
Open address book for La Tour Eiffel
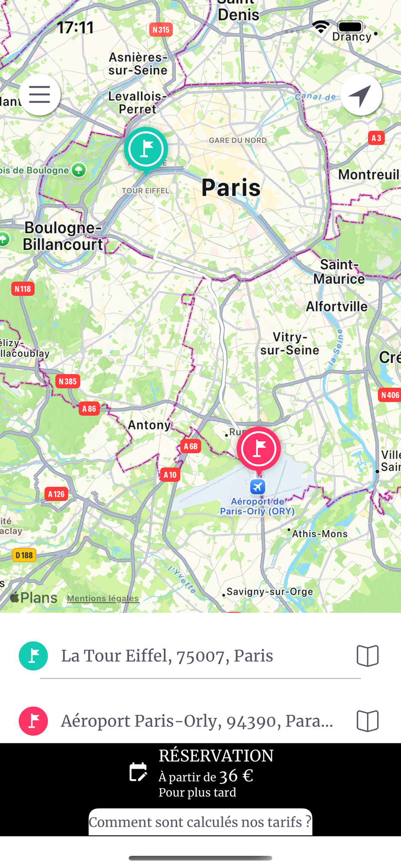(368, 656)
